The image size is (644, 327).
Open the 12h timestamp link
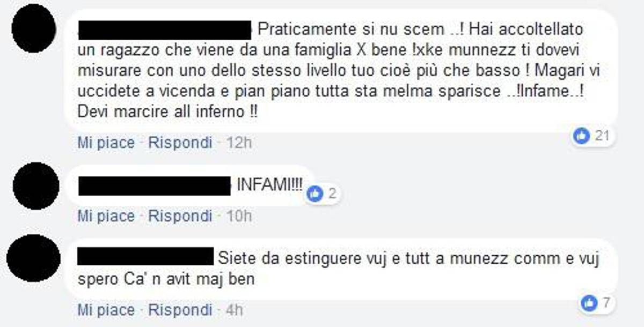(x=238, y=143)
